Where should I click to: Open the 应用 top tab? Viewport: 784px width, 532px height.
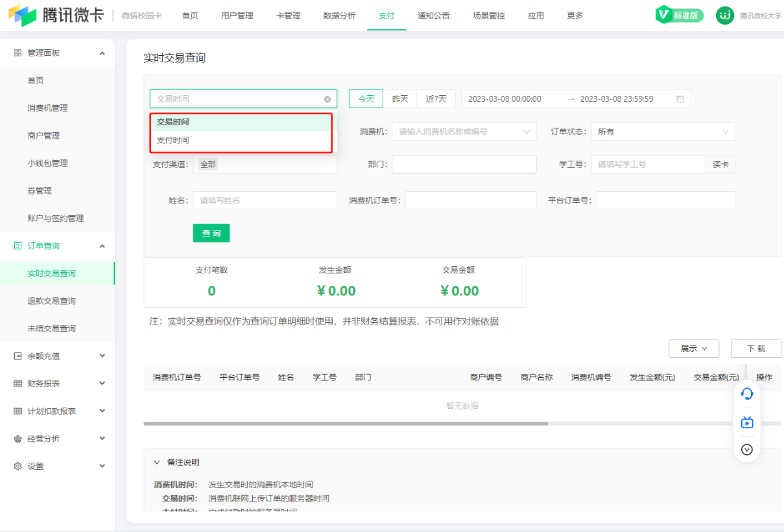[x=536, y=16]
